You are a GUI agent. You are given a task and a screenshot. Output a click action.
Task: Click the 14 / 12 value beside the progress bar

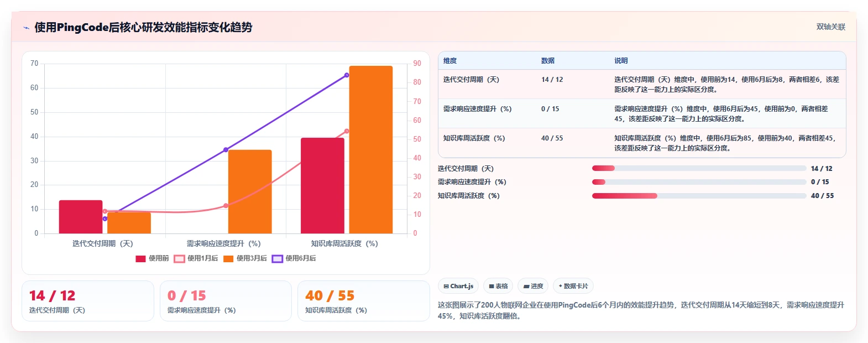[x=822, y=169]
